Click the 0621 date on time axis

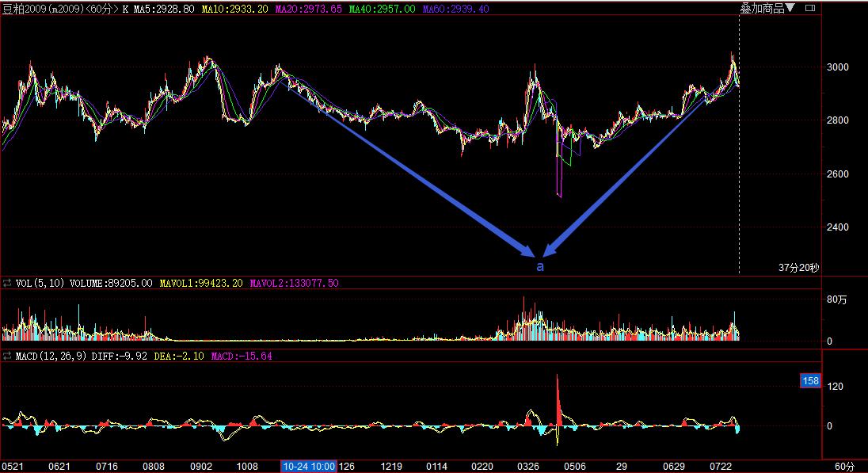pyautogui.click(x=59, y=467)
